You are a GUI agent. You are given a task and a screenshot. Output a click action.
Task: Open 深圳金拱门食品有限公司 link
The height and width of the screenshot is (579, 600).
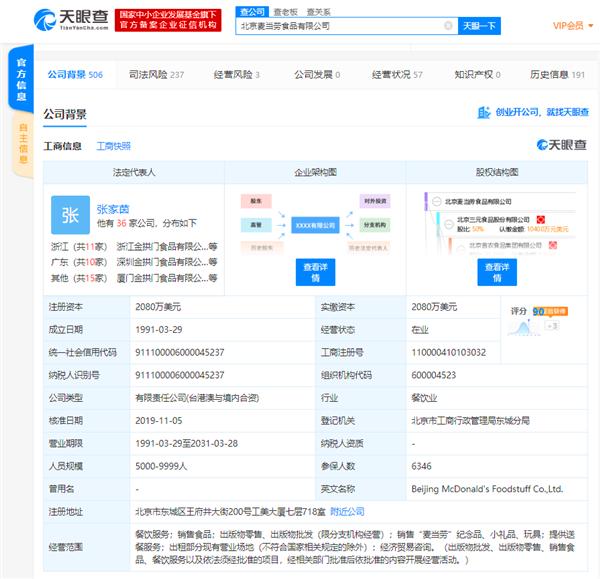pyautogui.click(x=167, y=262)
